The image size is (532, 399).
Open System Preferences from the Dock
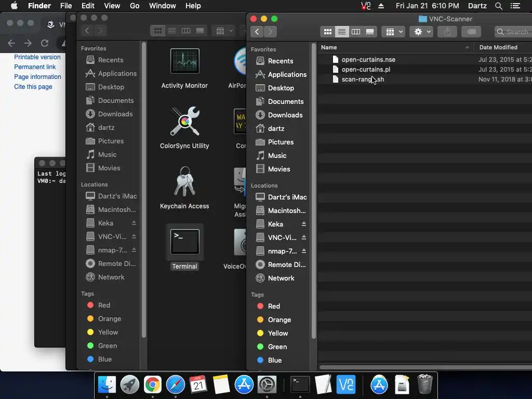coord(267,384)
